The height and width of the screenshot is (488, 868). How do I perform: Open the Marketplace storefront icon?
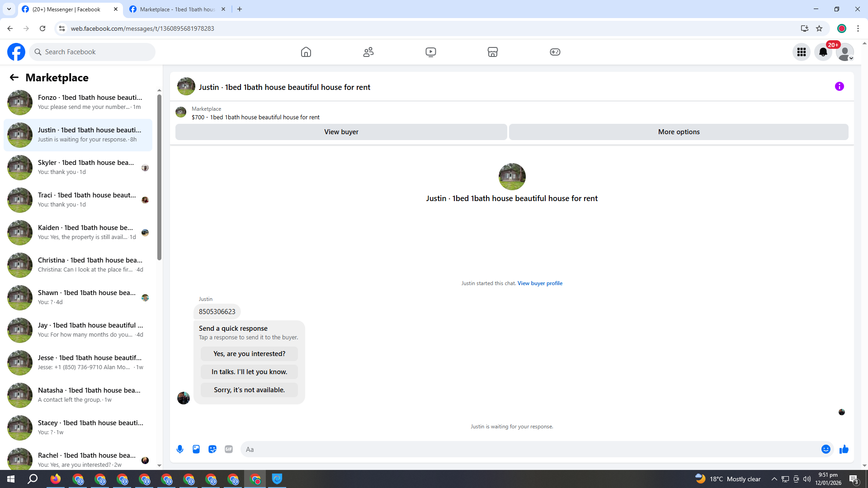[493, 52]
